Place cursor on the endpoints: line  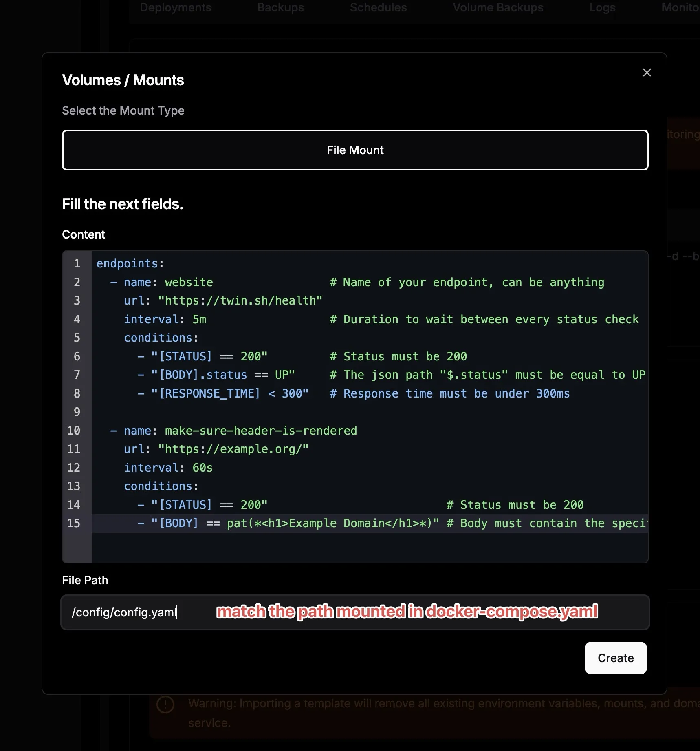130,264
